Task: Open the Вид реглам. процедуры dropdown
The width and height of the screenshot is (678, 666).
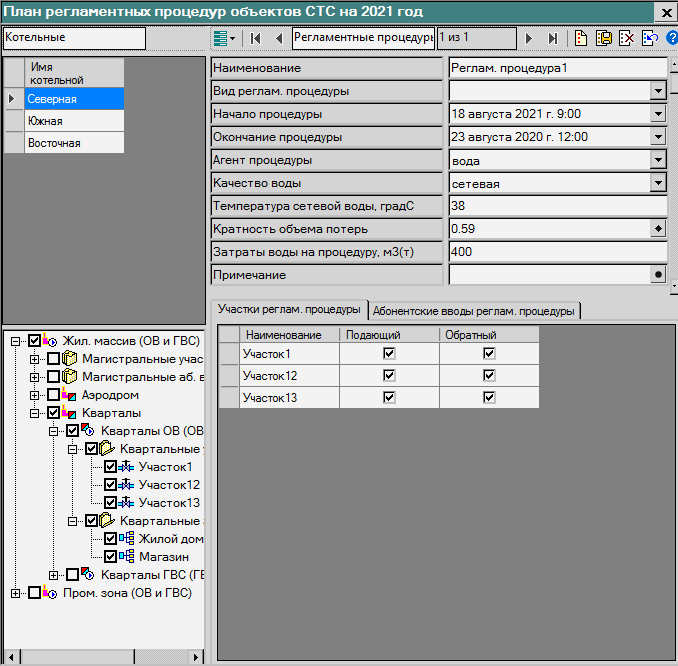Action: (x=658, y=91)
